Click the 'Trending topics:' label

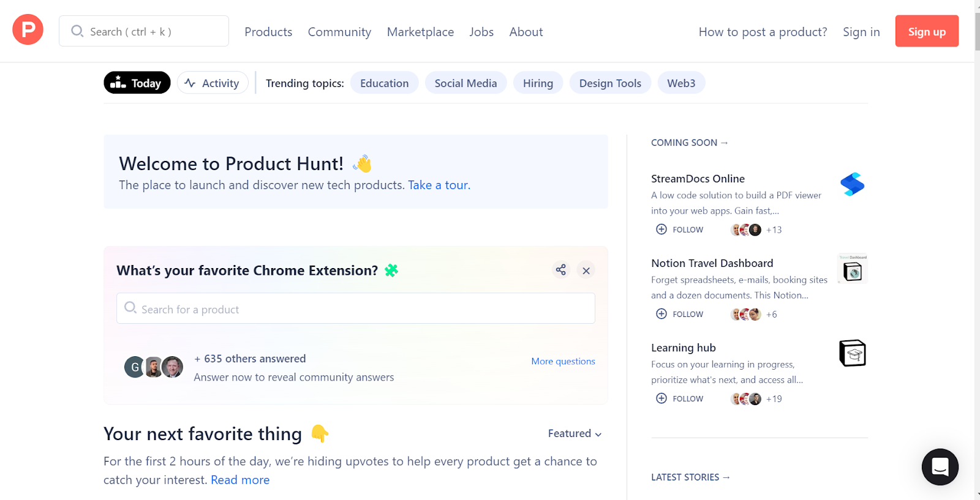tap(305, 83)
